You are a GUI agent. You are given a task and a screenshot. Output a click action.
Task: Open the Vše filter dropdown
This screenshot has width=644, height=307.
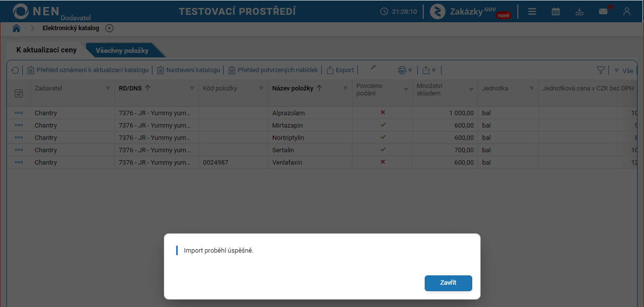[x=624, y=71]
